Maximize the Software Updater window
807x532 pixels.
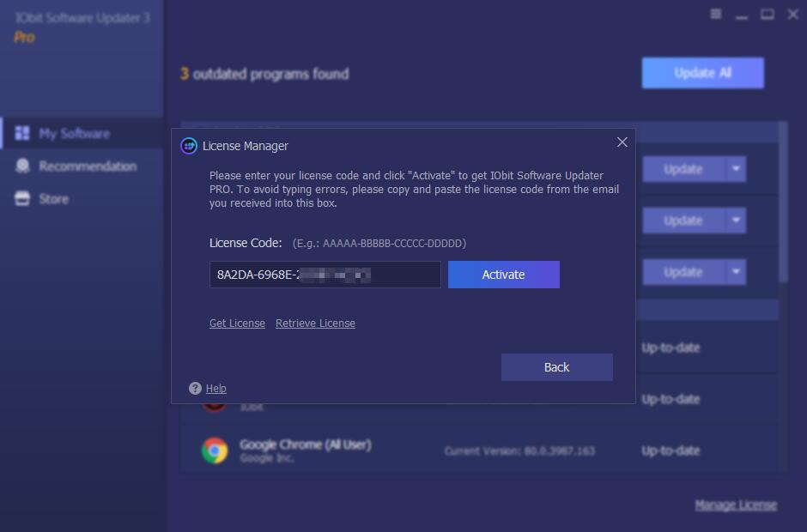[x=768, y=15]
